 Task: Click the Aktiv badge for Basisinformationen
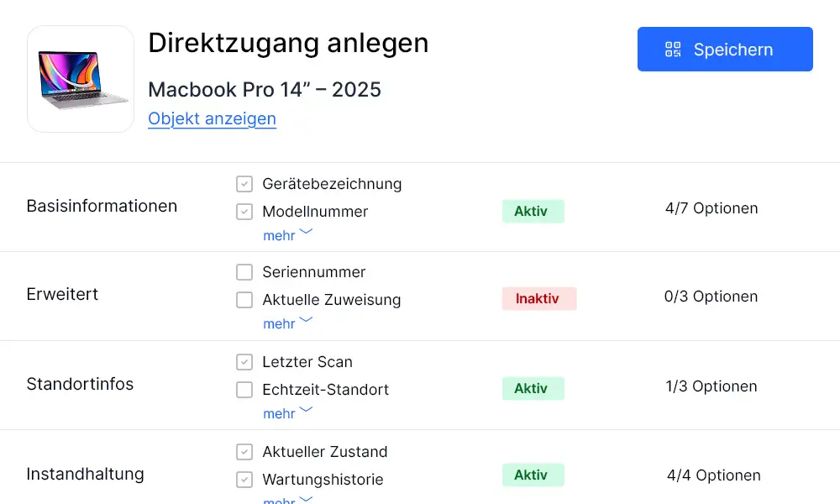pos(533,211)
